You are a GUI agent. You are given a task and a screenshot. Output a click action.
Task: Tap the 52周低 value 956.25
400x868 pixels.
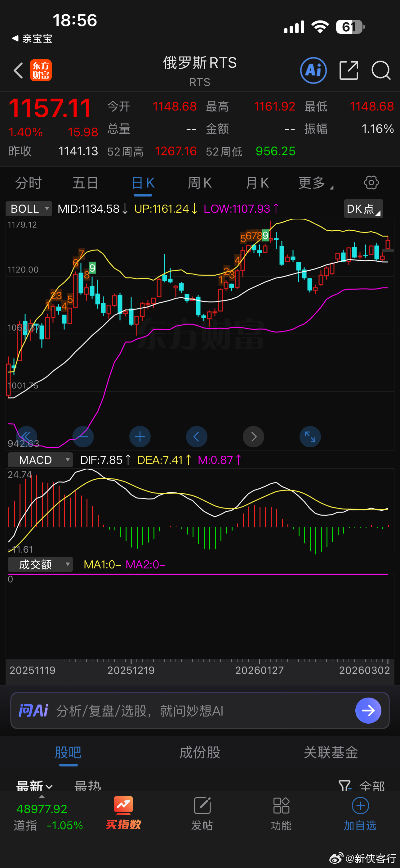(x=275, y=151)
